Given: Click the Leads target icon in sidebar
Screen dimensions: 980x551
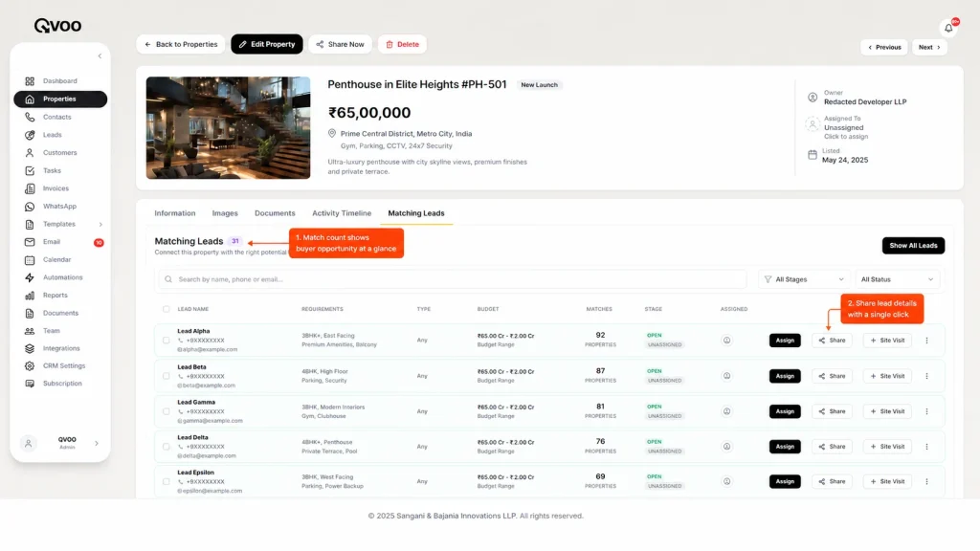Looking at the screenshot, I should [30, 135].
